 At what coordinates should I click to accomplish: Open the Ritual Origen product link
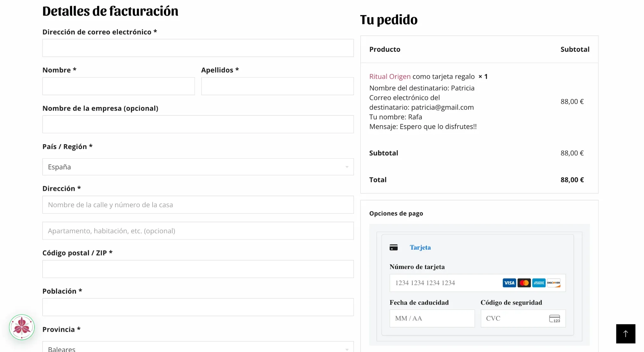tap(390, 77)
